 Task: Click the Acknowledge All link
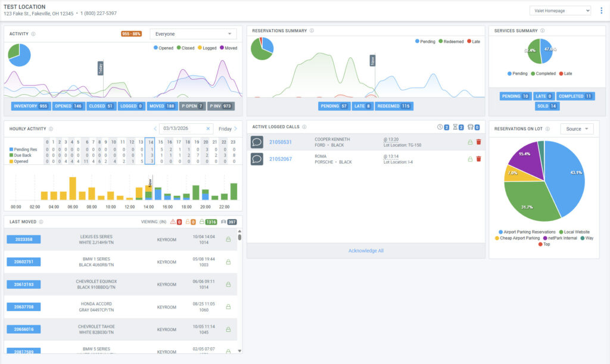tap(366, 251)
